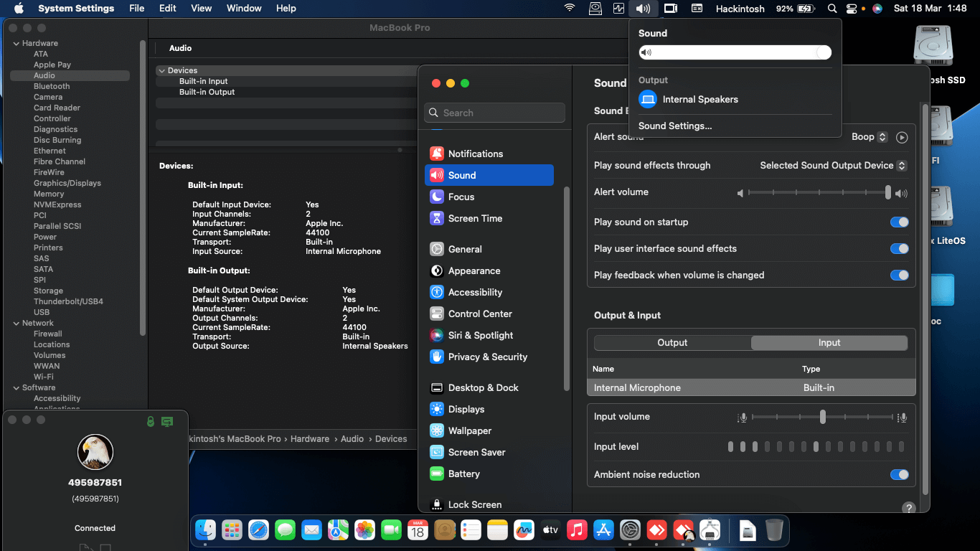Activate Siri from the menu bar

tap(877, 9)
